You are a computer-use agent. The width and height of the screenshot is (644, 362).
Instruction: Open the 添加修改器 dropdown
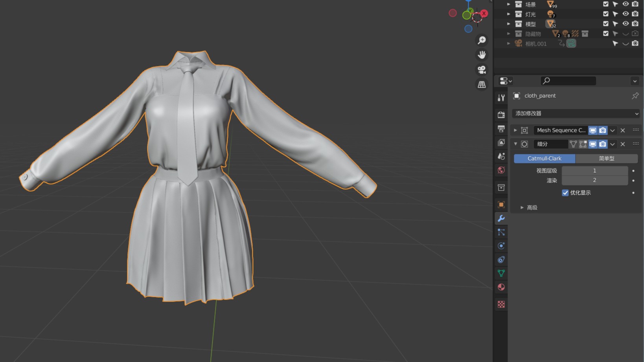(576, 113)
